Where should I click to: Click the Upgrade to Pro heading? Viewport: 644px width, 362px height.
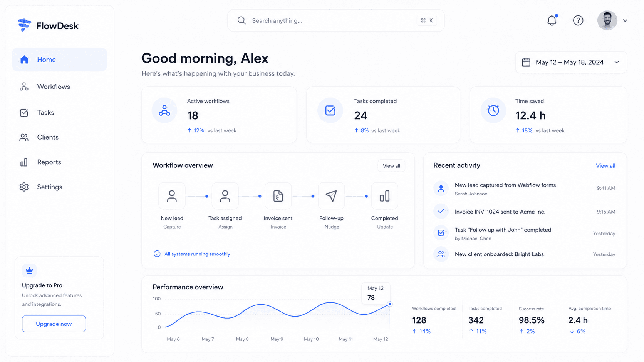[42, 285]
